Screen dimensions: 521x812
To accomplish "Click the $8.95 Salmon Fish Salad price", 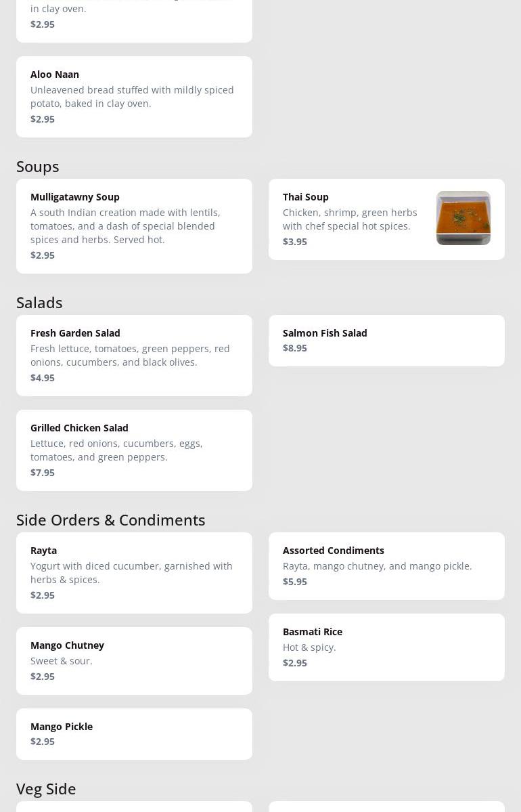I will pyautogui.click(x=295, y=348).
